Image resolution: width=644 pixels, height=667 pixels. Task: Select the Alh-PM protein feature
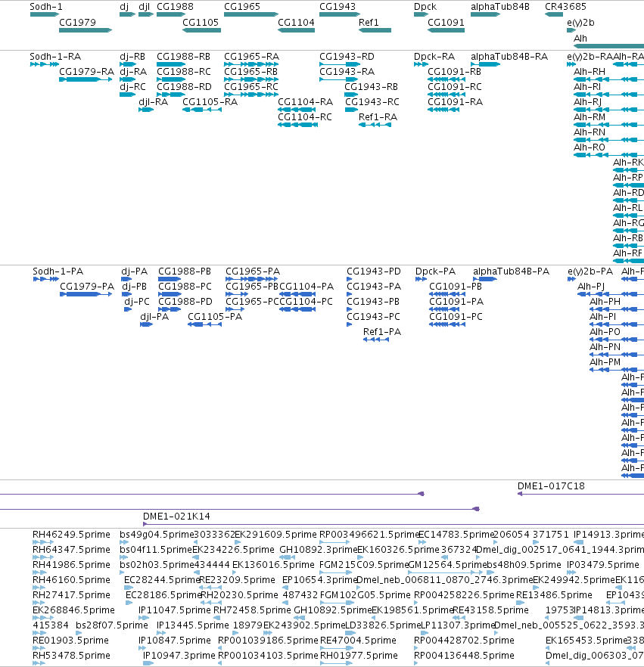click(616, 369)
